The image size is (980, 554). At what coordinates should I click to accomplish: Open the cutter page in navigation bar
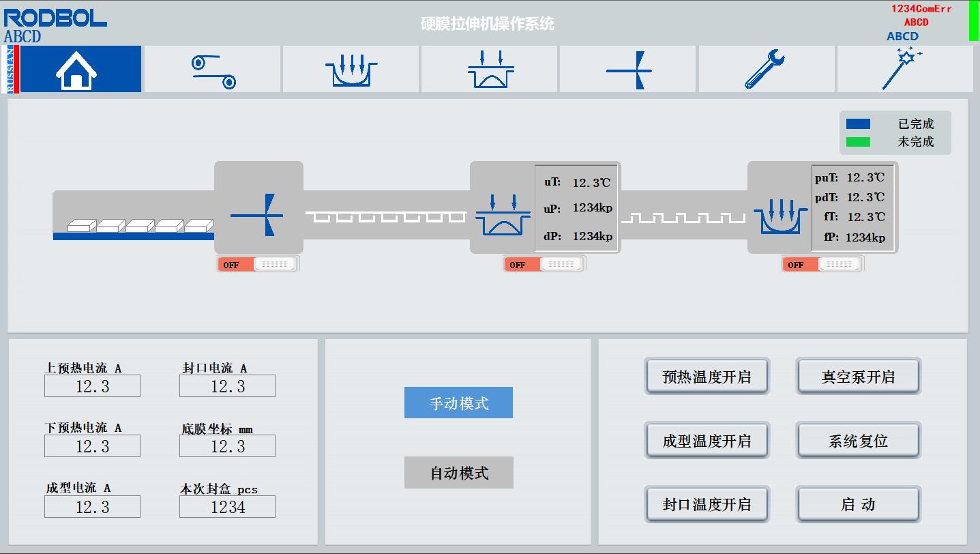click(x=629, y=69)
